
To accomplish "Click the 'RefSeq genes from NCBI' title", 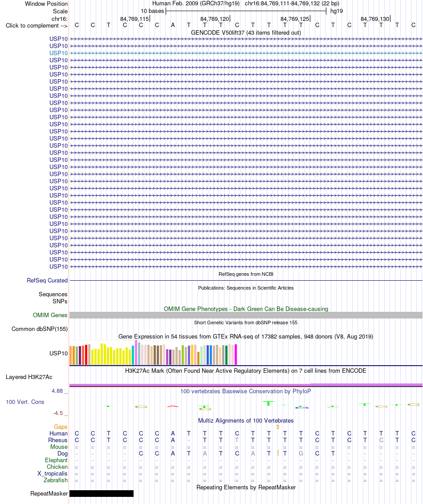I will tap(246, 274).
